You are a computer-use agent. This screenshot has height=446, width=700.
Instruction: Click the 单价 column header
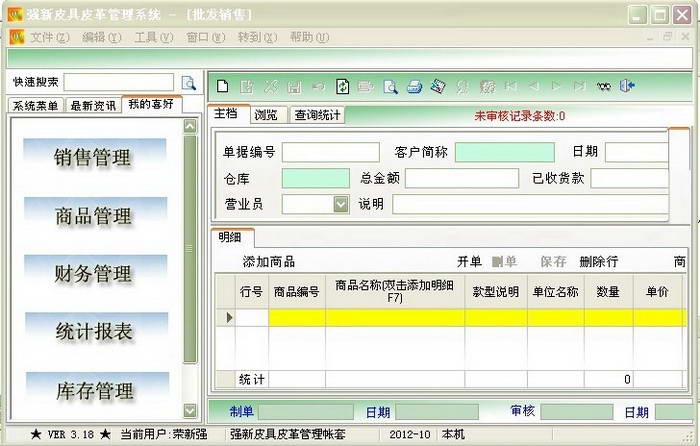657,292
